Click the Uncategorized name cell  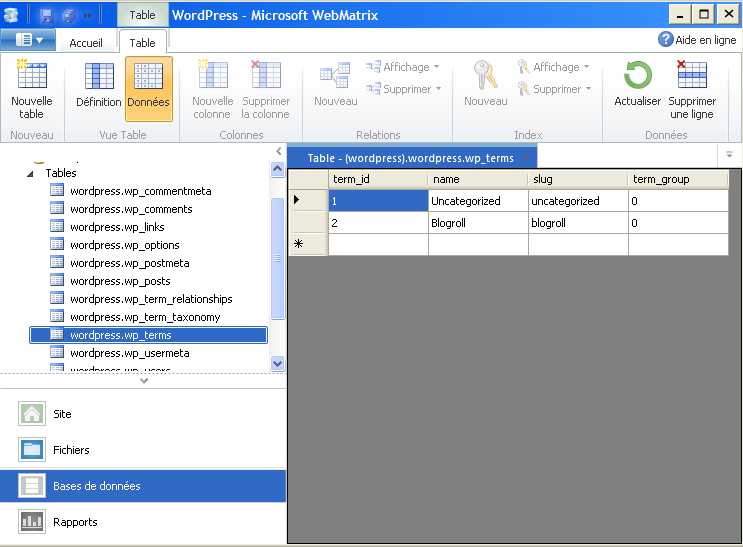click(477, 201)
